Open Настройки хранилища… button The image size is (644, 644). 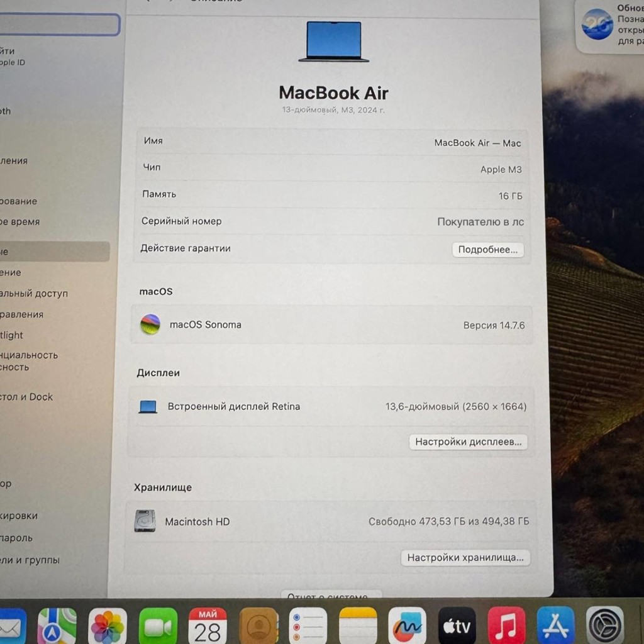(x=465, y=558)
